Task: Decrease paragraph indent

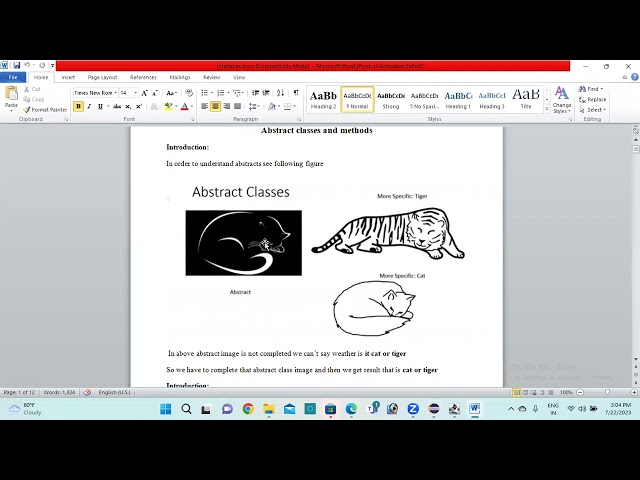Action: pos(256,93)
